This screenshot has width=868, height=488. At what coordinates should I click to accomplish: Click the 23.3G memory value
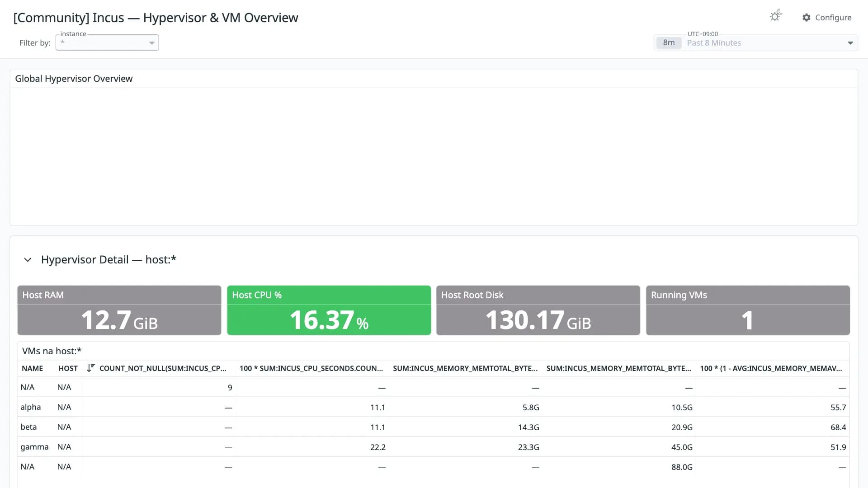tap(528, 447)
